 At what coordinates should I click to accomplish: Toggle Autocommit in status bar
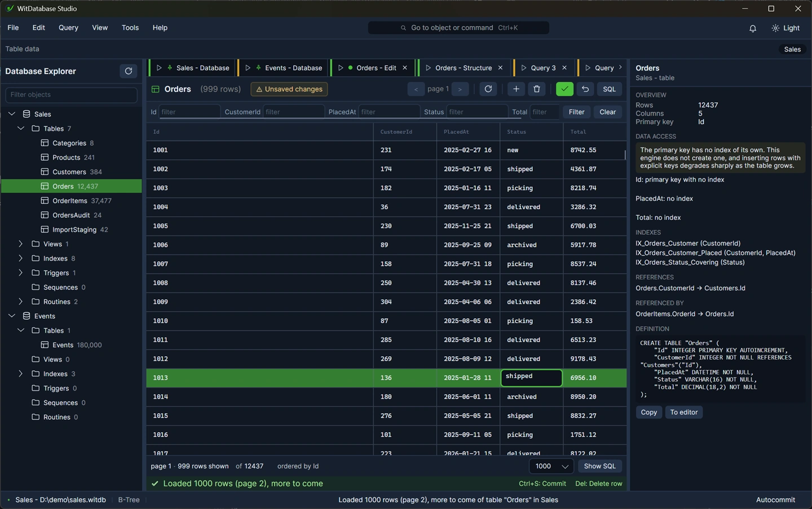coord(775,500)
